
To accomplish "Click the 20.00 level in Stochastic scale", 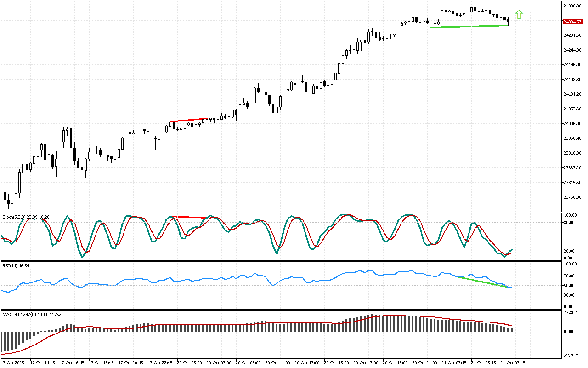I will tap(570, 251).
